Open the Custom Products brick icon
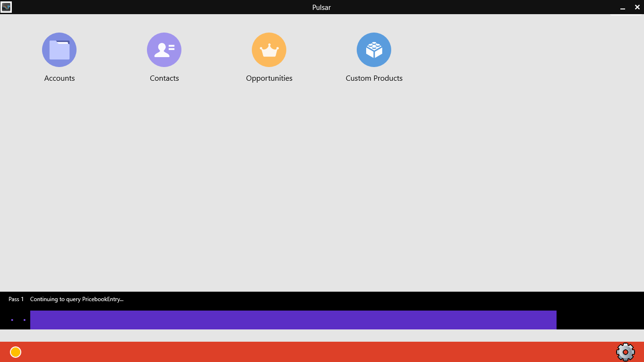Image resolution: width=644 pixels, height=362 pixels. pyautogui.click(x=374, y=50)
